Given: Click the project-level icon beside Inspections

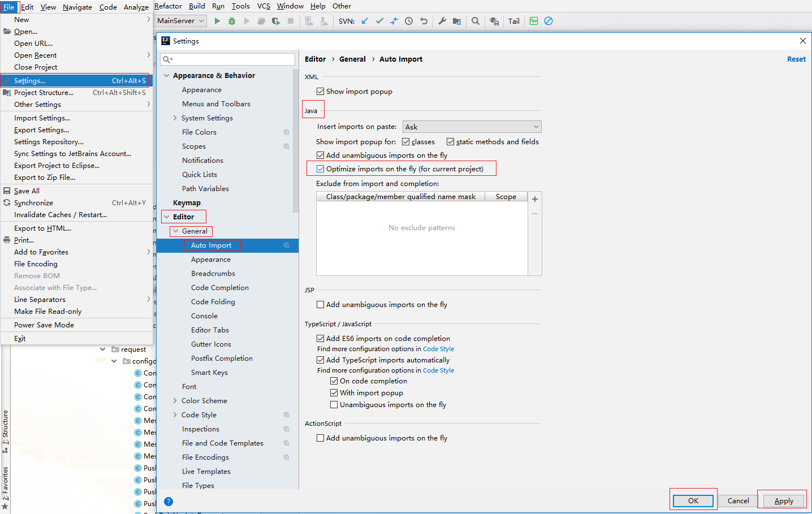Looking at the screenshot, I should click(286, 429).
